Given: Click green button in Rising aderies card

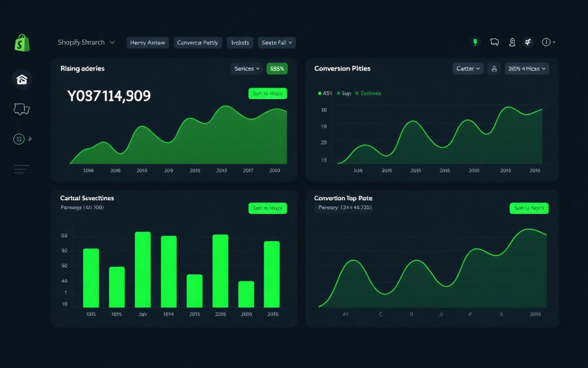Looking at the screenshot, I should tap(267, 94).
